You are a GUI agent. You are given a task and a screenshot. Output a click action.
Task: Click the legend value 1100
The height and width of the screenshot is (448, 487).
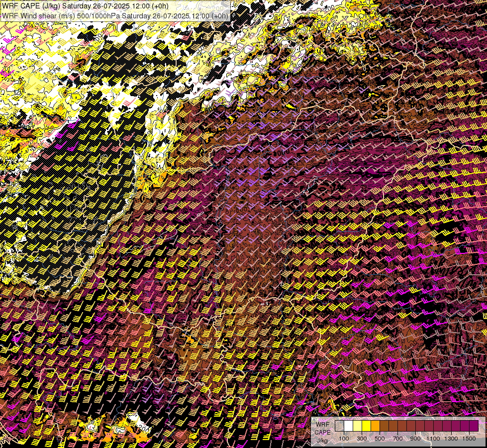[x=433, y=439]
